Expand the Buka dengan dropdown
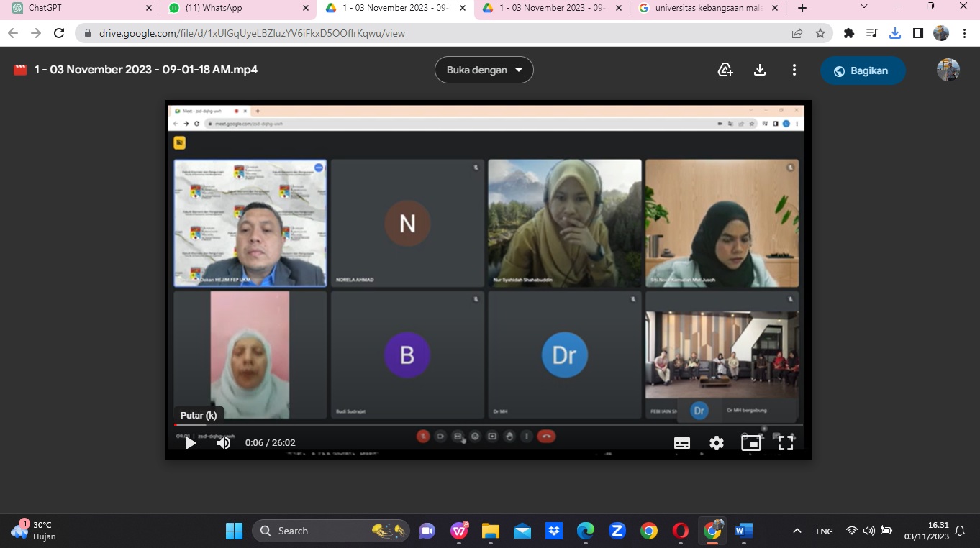This screenshot has height=548, width=980. [484, 70]
